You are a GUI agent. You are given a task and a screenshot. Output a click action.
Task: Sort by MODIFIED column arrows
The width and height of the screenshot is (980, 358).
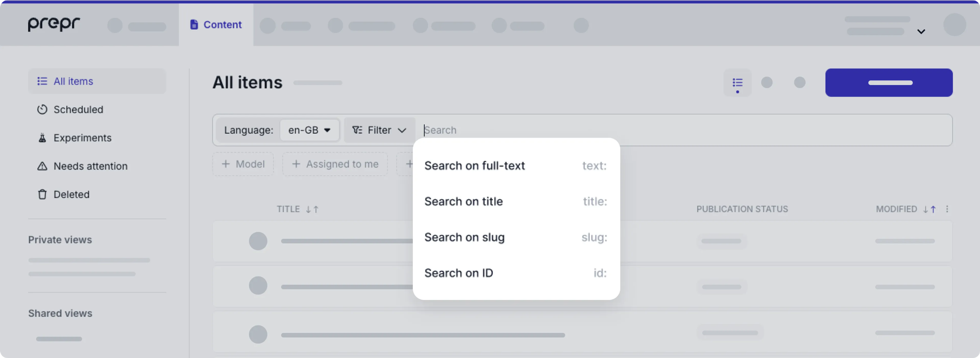tap(929, 209)
